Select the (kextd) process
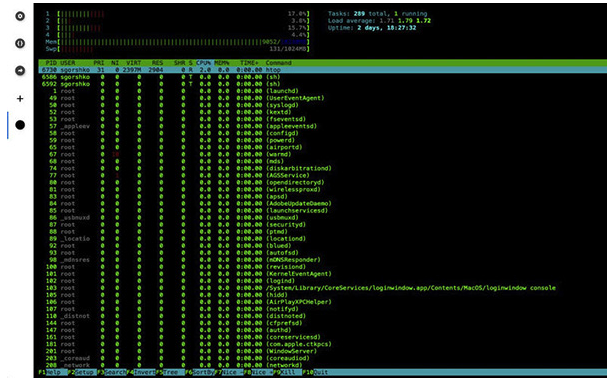 pyautogui.click(x=322, y=112)
